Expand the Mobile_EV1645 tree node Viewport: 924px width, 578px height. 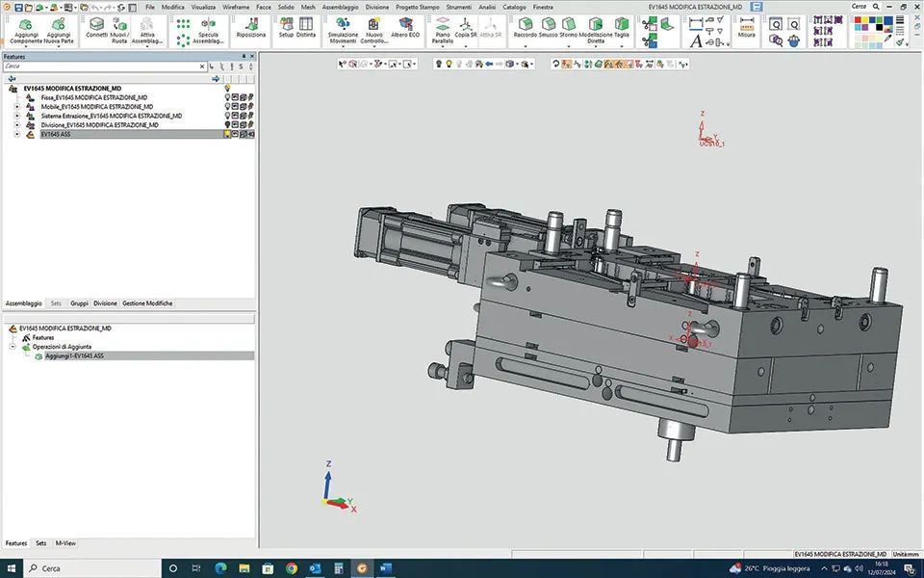pos(16,107)
